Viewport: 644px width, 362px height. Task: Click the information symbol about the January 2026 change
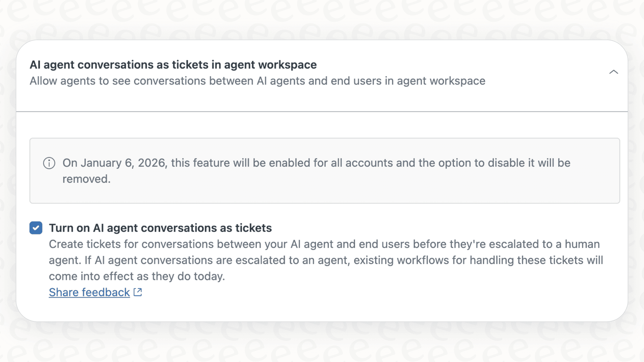pos(49,163)
